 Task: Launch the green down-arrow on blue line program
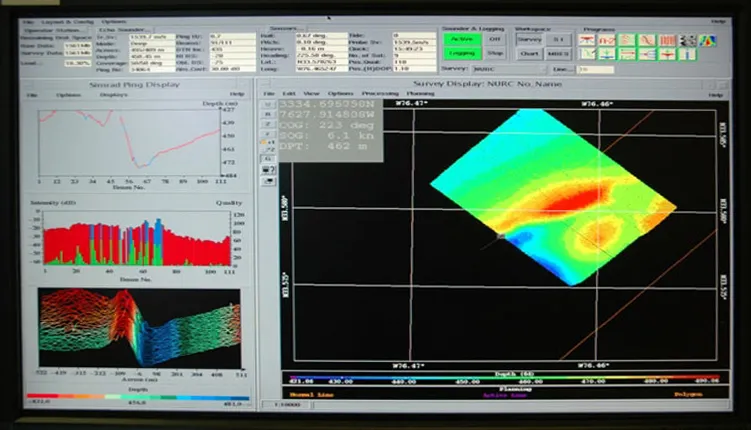[606, 54]
